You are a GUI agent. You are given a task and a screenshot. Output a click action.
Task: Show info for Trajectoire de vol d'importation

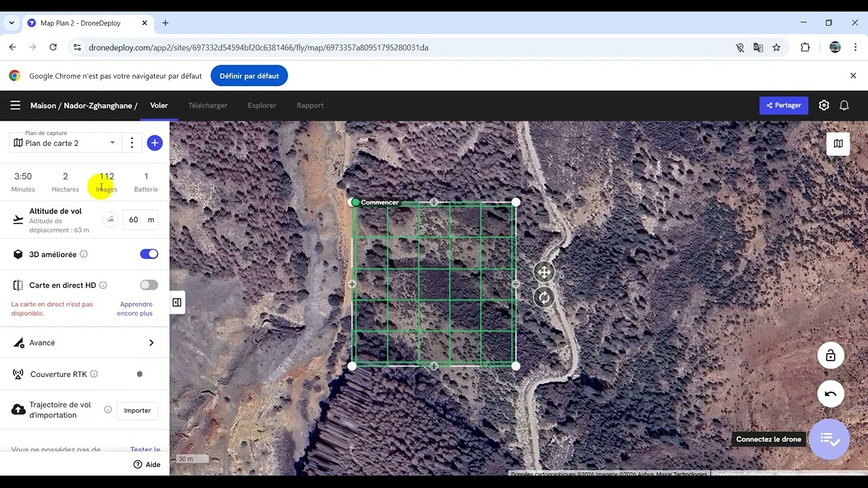(108, 410)
